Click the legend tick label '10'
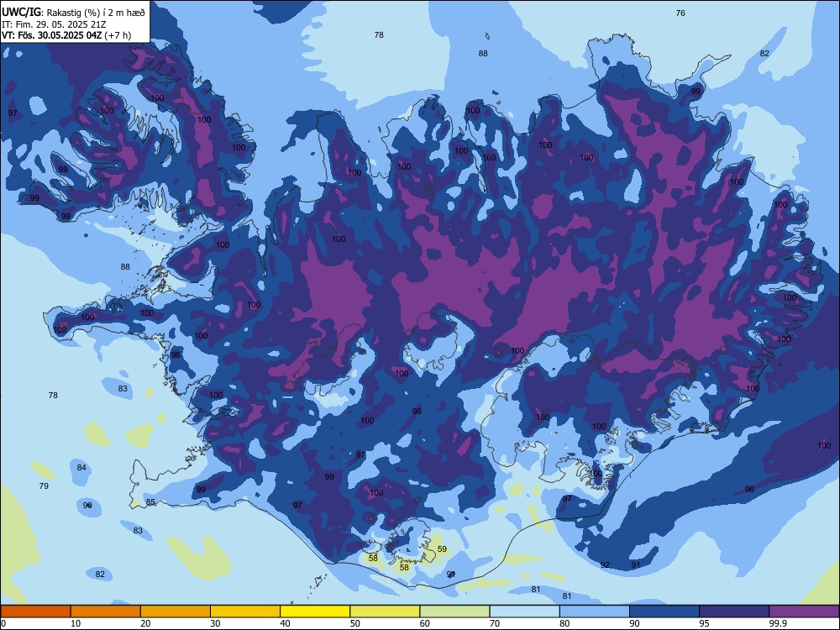Image resolution: width=840 pixels, height=630 pixels. [x=76, y=623]
